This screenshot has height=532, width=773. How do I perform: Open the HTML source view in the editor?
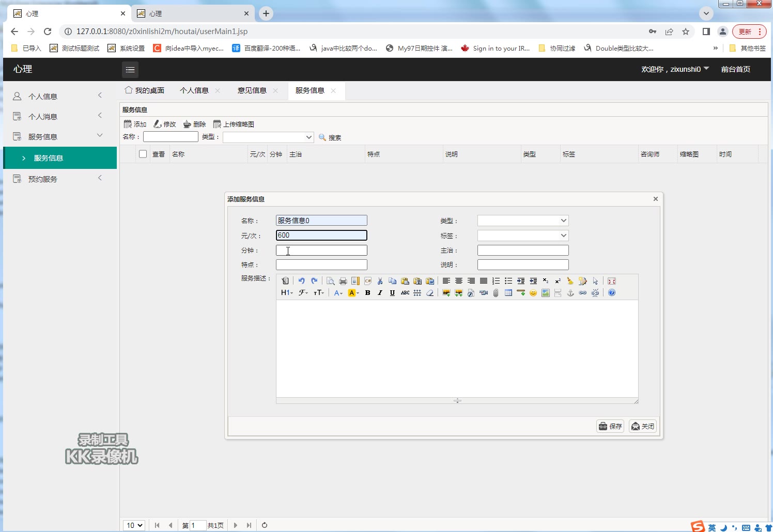click(285, 281)
